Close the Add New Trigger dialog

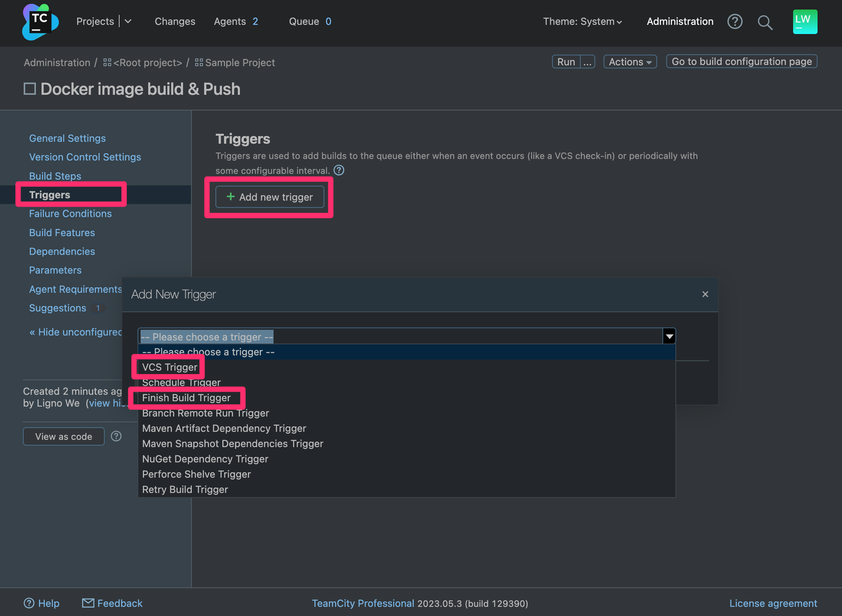pyautogui.click(x=705, y=294)
